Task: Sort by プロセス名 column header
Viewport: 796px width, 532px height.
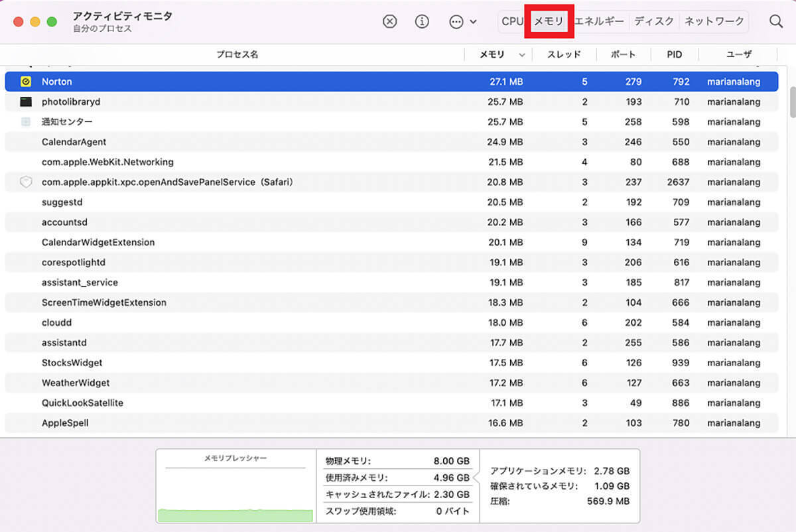Action: [x=237, y=55]
